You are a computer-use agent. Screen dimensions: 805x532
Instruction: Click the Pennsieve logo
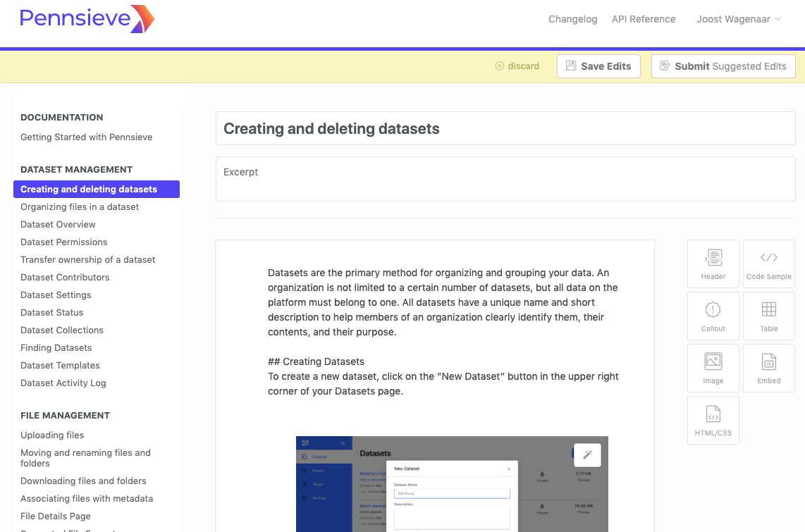pos(87,19)
